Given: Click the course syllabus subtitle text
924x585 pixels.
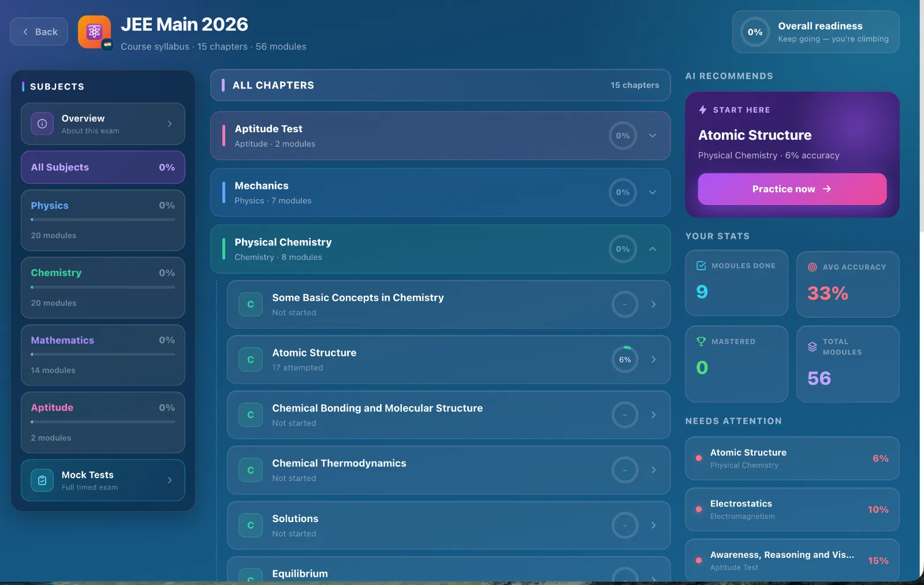Looking at the screenshot, I should (214, 47).
